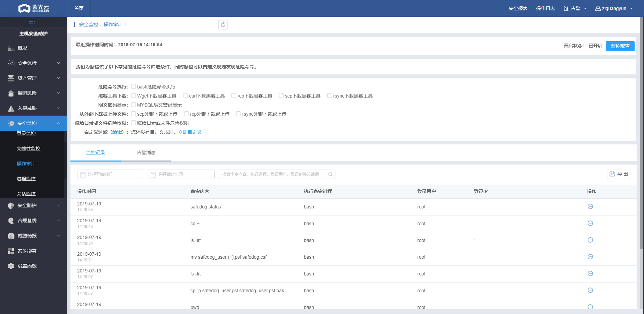Click 编辑 link in custom filter

pos(117,132)
